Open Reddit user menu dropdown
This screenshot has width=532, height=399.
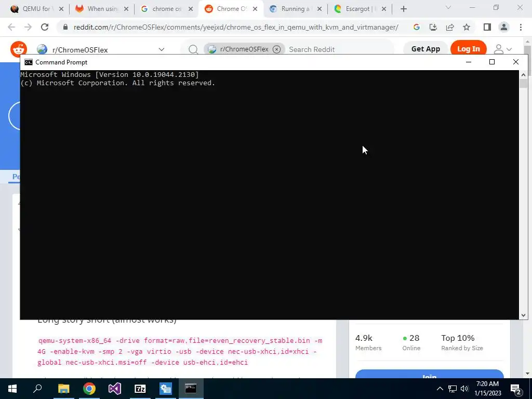point(502,49)
